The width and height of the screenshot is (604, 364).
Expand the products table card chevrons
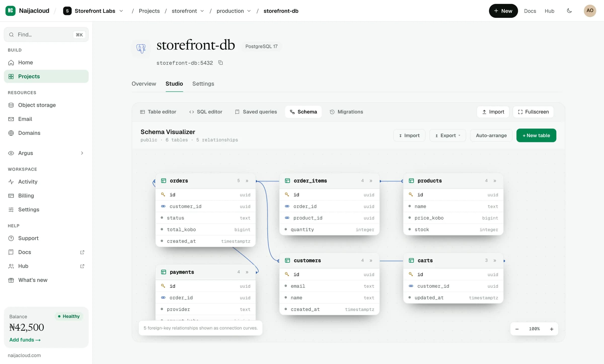(495, 181)
